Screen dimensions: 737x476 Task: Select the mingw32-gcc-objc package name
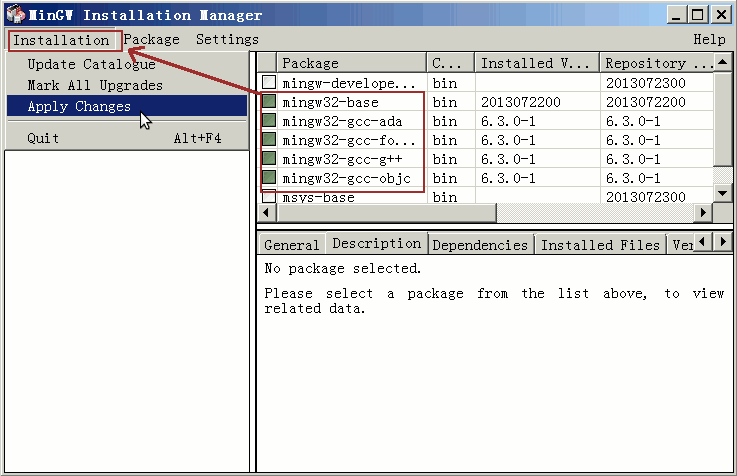(x=346, y=178)
